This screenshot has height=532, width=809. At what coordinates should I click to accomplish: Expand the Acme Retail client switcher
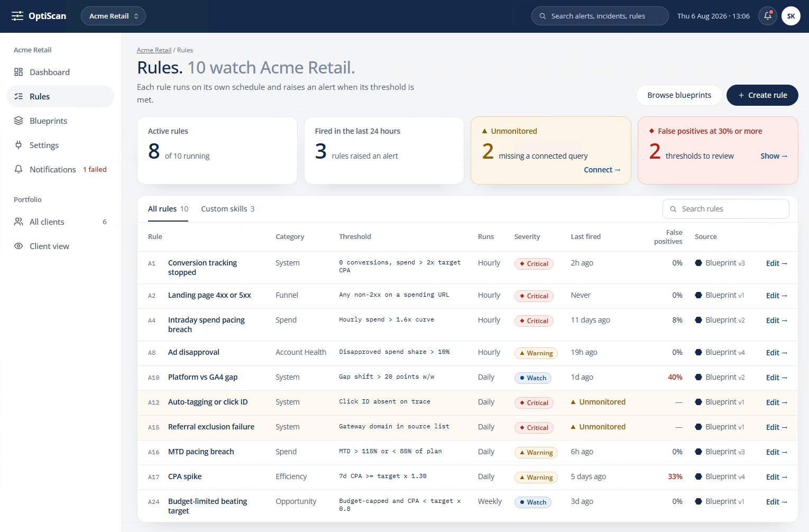[x=113, y=16]
